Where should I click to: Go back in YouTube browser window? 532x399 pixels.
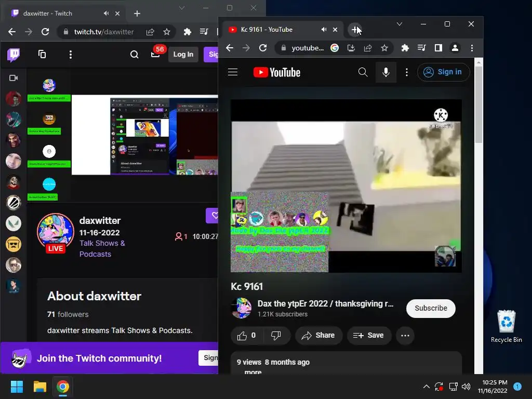click(x=230, y=48)
